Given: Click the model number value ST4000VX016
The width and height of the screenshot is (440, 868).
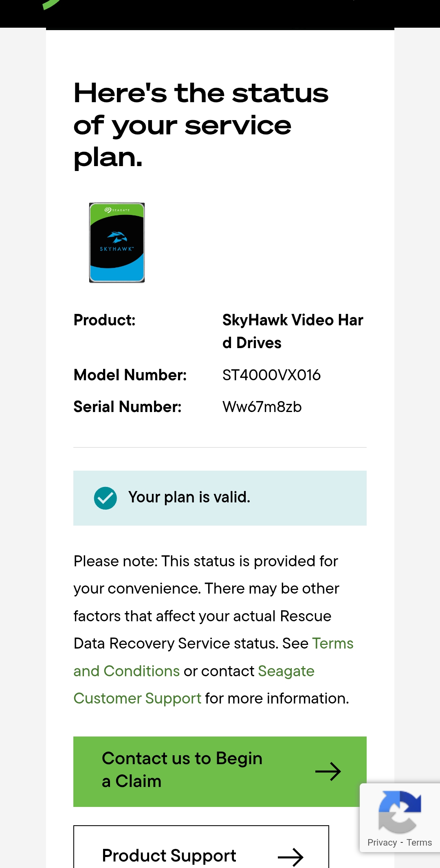Looking at the screenshot, I should coord(271,375).
